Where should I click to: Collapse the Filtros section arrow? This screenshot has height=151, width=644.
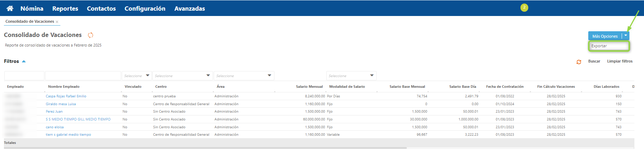24,61
